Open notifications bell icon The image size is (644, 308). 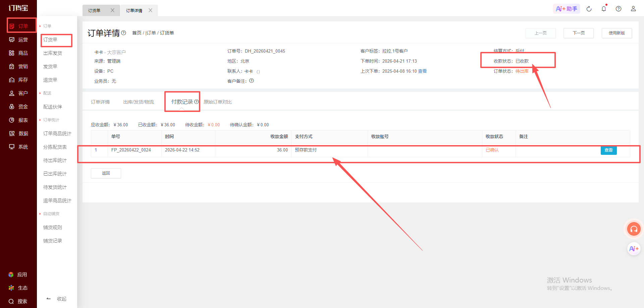(x=604, y=9)
